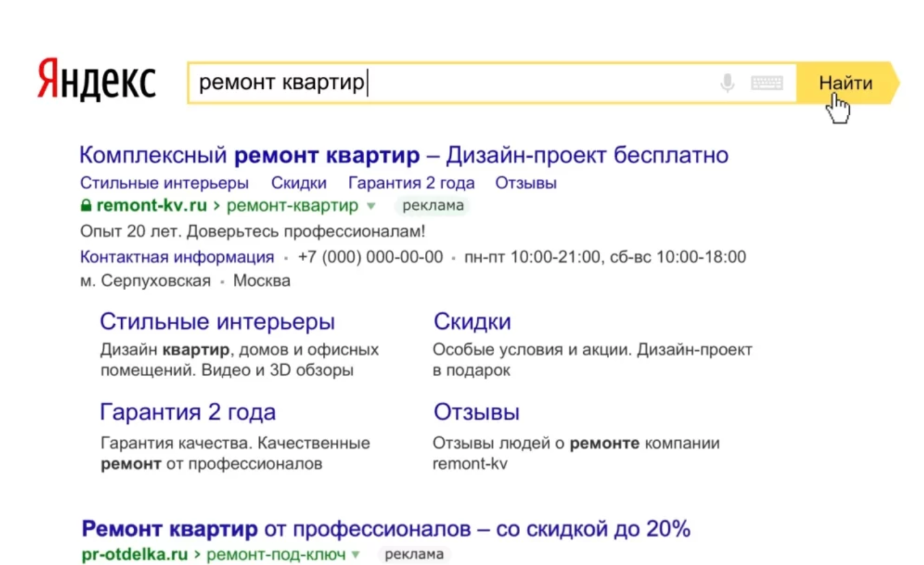Click the Яндекс logo
The height and width of the screenshot is (565, 924).
click(96, 79)
